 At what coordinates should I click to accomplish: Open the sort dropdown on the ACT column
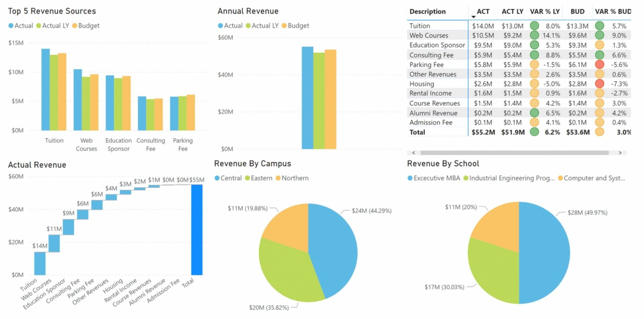pyautogui.click(x=474, y=16)
